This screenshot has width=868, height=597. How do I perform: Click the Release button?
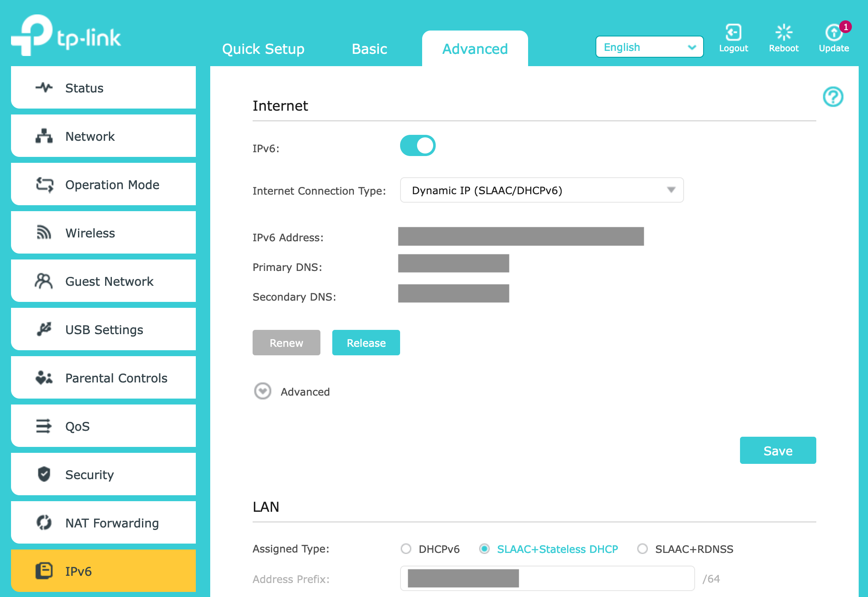tap(365, 342)
